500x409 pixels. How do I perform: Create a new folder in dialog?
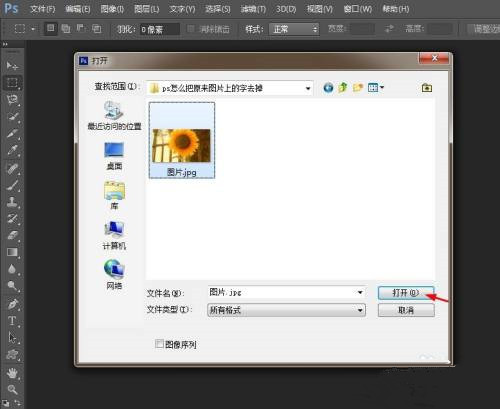click(358, 88)
